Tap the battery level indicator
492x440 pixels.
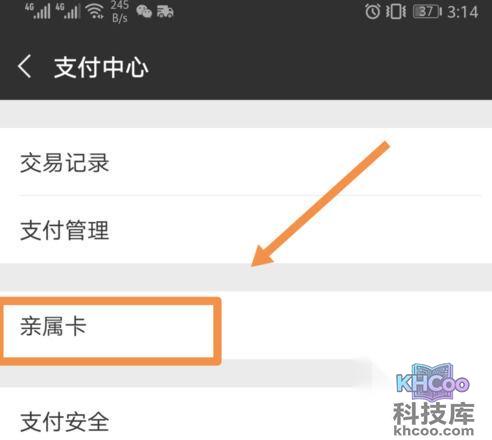click(x=427, y=12)
